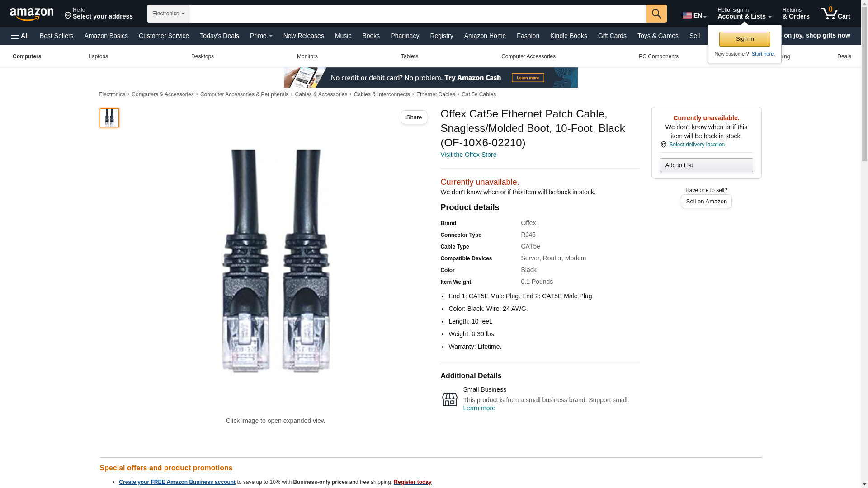This screenshot has width=868, height=488.
Task: Open Account & Lists dropdown
Action: click(x=744, y=14)
